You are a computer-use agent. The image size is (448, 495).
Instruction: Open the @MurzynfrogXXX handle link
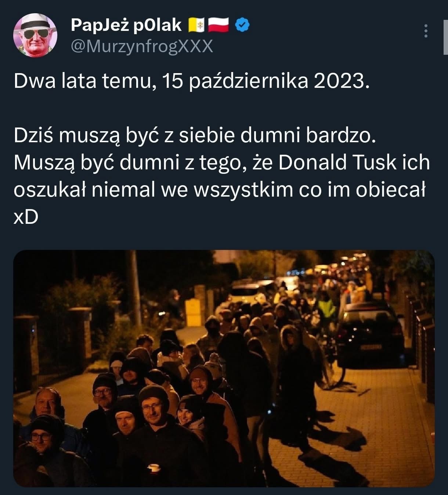[x=142, y=46]
